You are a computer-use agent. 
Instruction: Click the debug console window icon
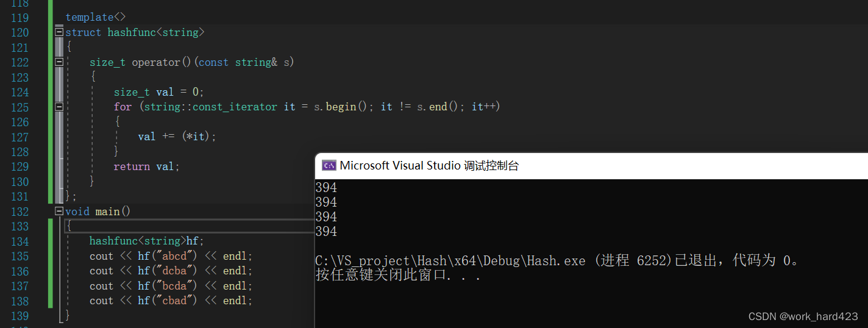tap(329, 165)
